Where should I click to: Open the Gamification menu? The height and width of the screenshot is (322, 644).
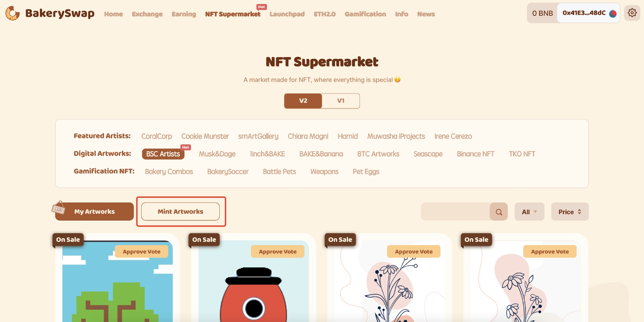(365, 14)
